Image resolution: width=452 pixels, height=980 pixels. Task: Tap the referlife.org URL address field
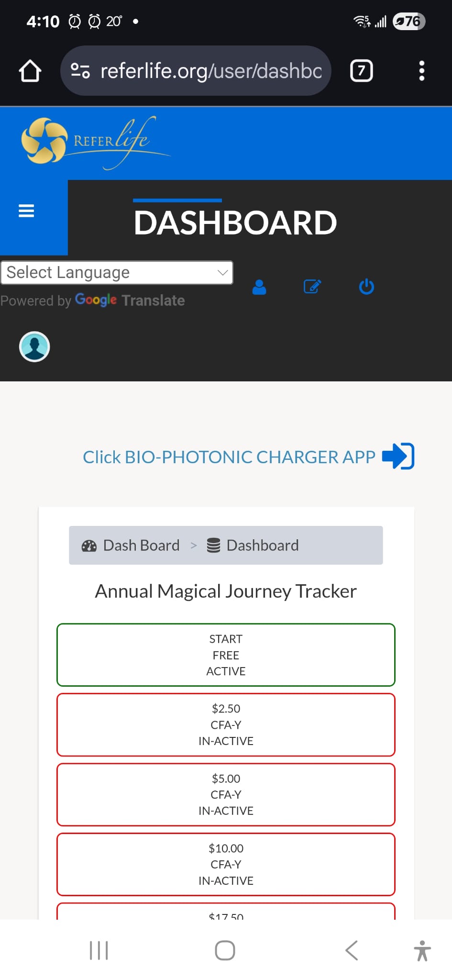(211, 71)
